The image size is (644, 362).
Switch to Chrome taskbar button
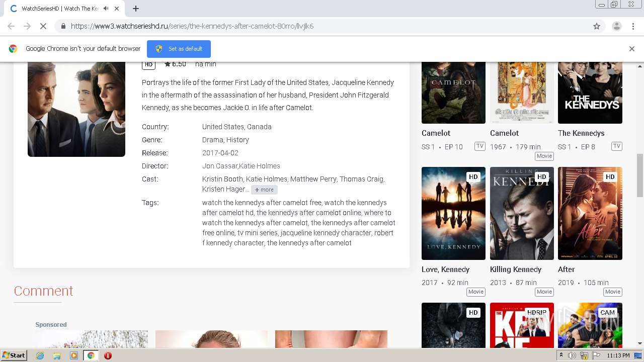coord(91,355)
